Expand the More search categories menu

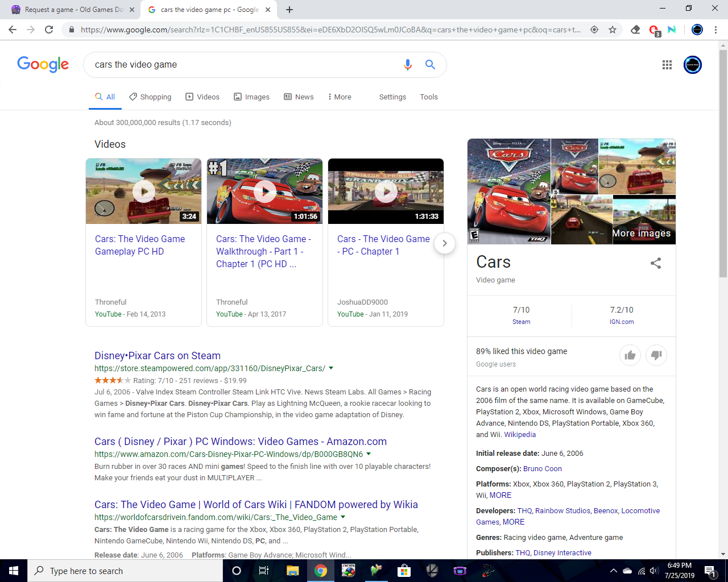[340, 97]
